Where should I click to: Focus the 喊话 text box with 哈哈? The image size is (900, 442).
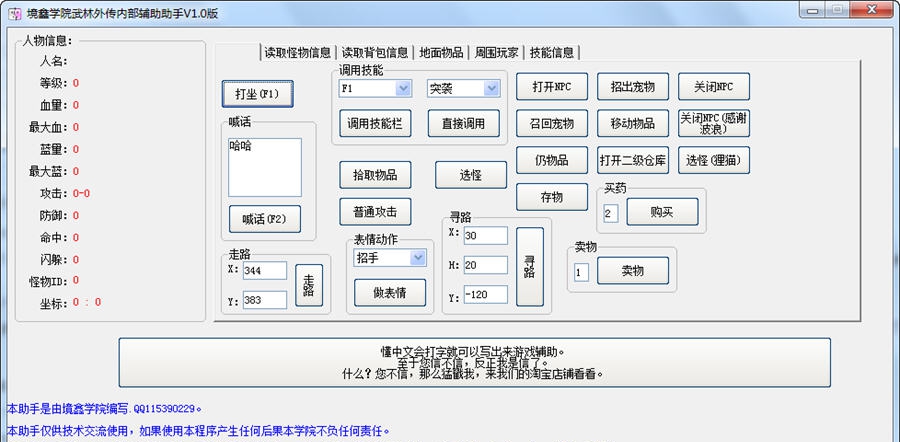pos(265,168)
